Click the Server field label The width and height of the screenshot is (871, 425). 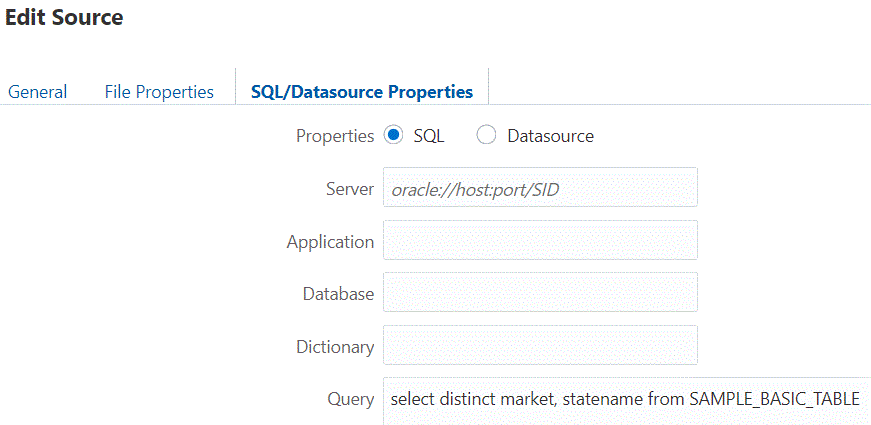click(349, 189)
